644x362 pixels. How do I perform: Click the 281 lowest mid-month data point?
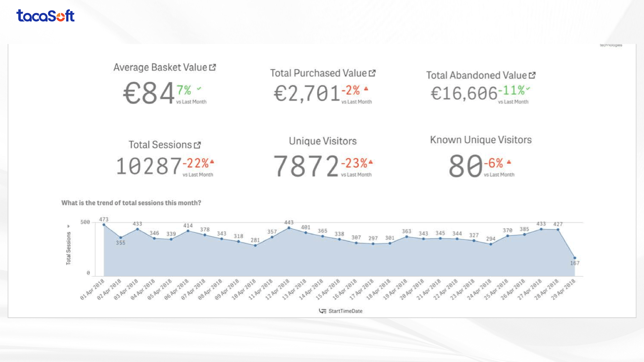pos(255,245)
